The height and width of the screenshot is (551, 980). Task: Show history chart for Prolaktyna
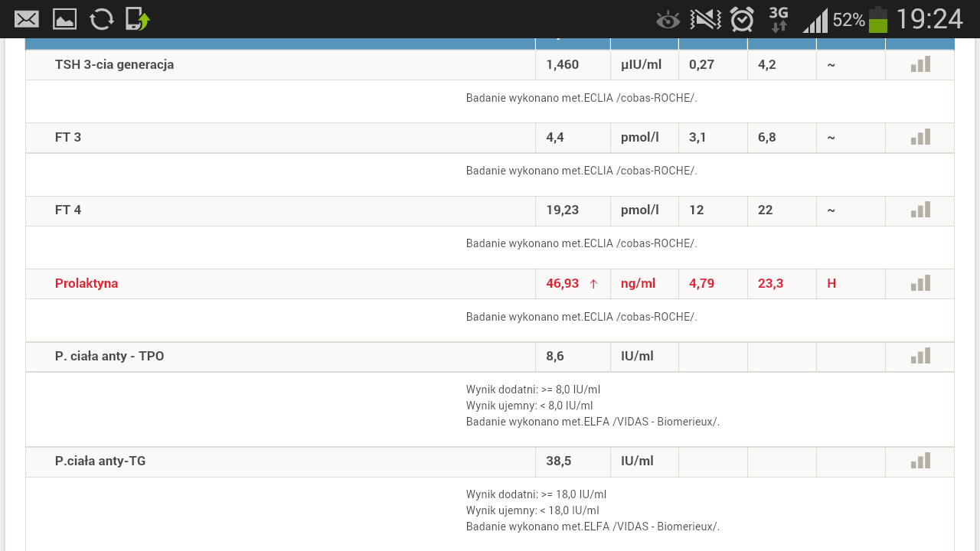click(920, 283)
